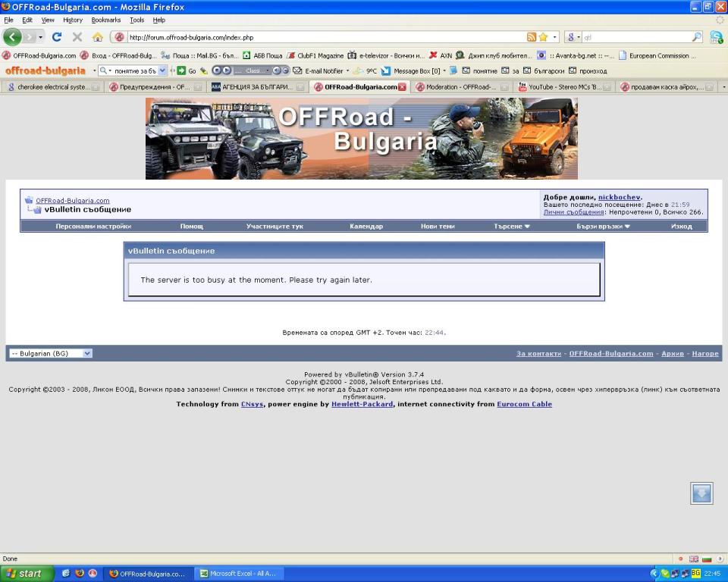Open the Bookmarks menu
The image size is (728, 582).
[106, 20]
